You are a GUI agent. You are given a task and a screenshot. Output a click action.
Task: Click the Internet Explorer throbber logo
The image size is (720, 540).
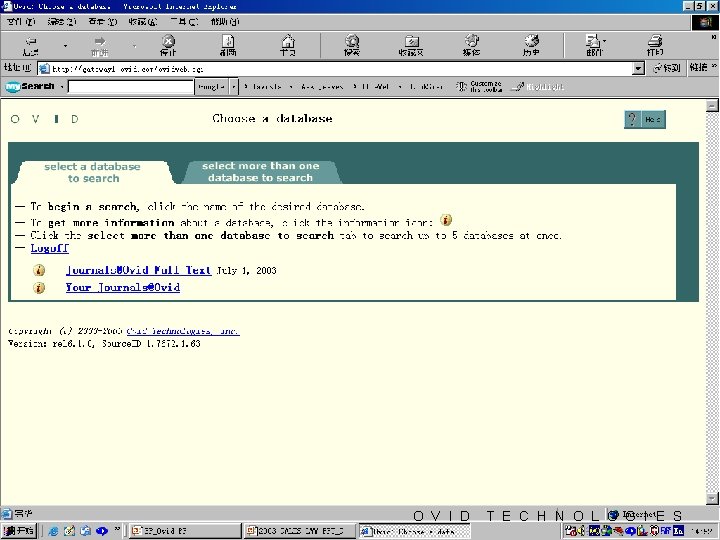[705, 22]
